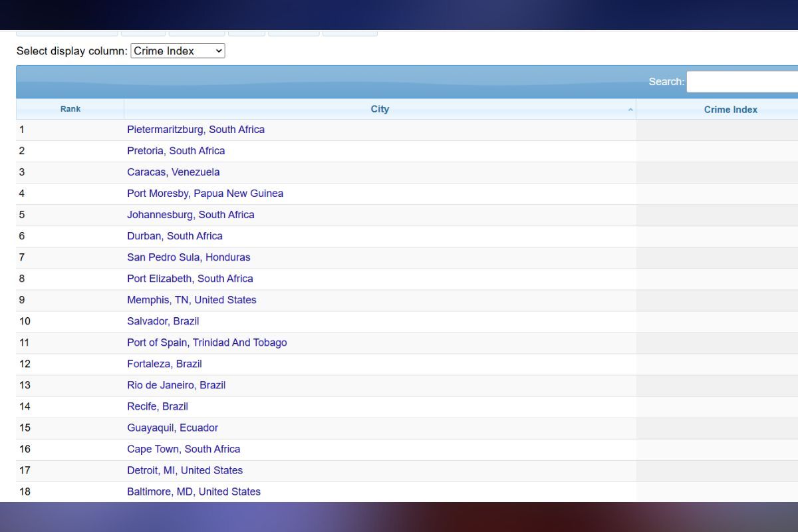Click the Search input field
The width and height of the screenshot is (798, 532).
pyautogui.click(x=741, y=82)
